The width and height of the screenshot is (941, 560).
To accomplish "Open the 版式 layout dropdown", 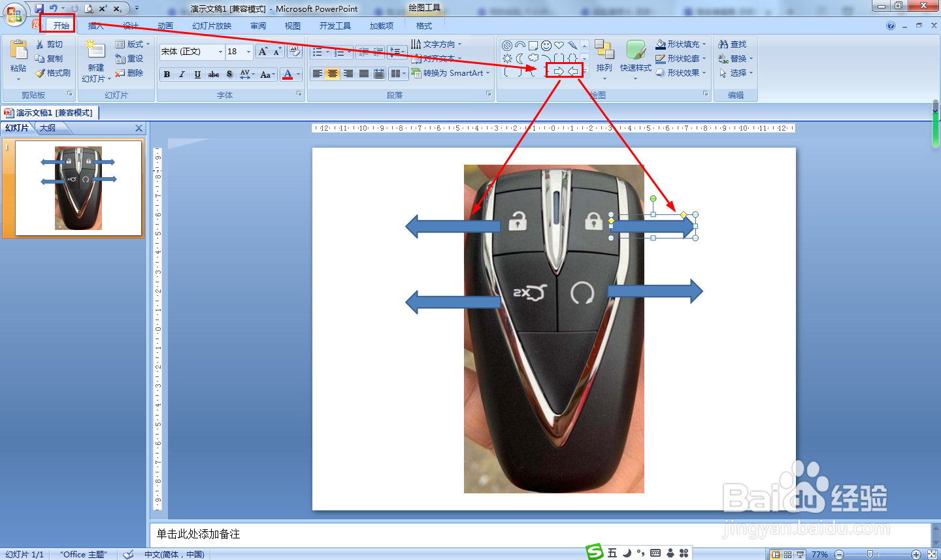I will [x=133, y=44].
